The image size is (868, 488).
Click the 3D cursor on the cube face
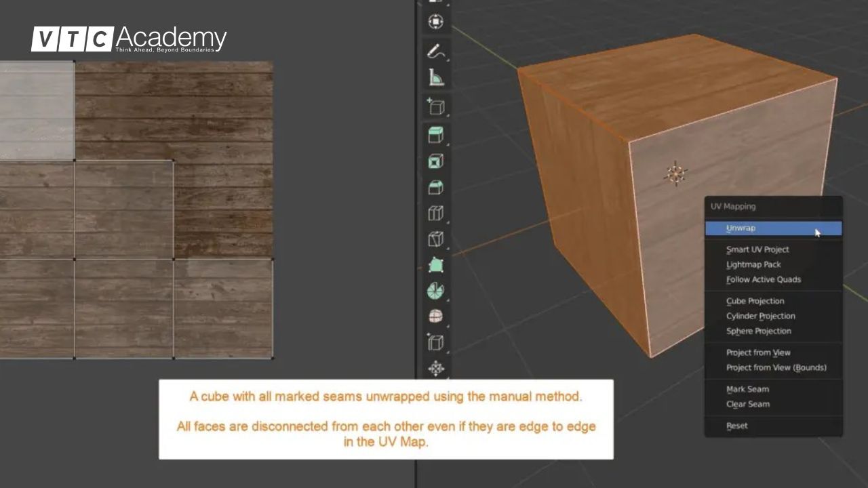pyautogui.click(x=675, y=174)
